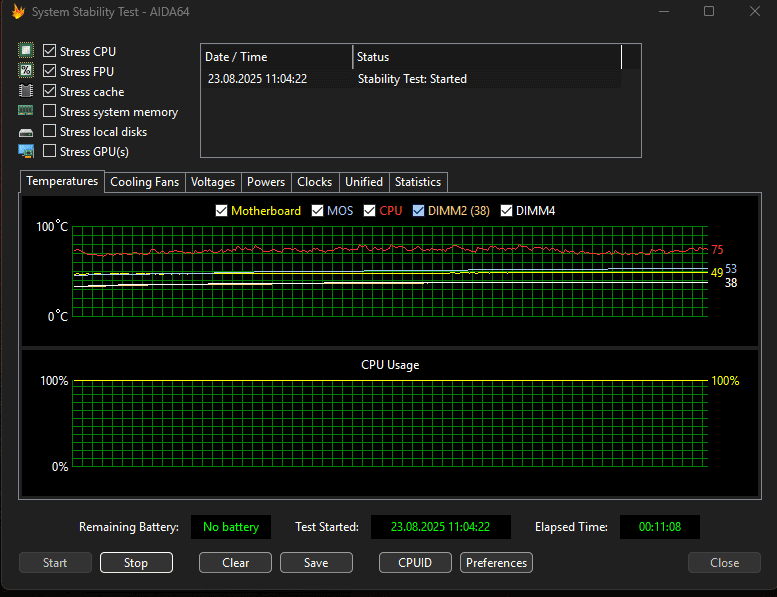Uncheck the Stress CPU checkbox
This screenshot has height=597, width=777.
[x=50, y=51]
